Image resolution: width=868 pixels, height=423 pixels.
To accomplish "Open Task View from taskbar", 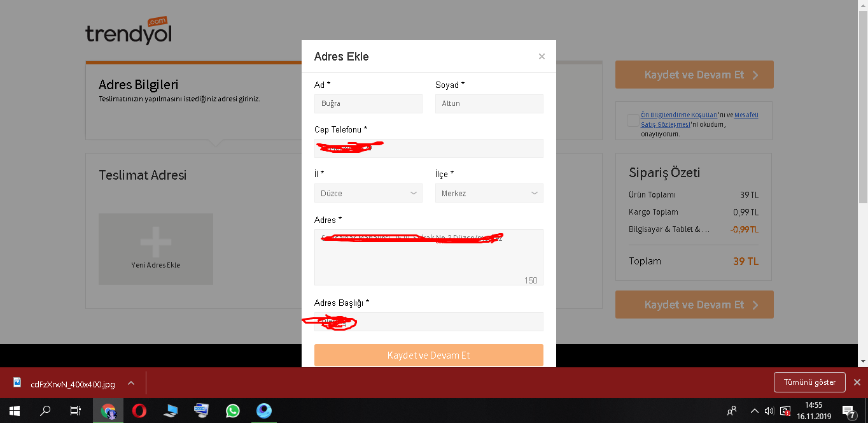I will tap(76, 411).
